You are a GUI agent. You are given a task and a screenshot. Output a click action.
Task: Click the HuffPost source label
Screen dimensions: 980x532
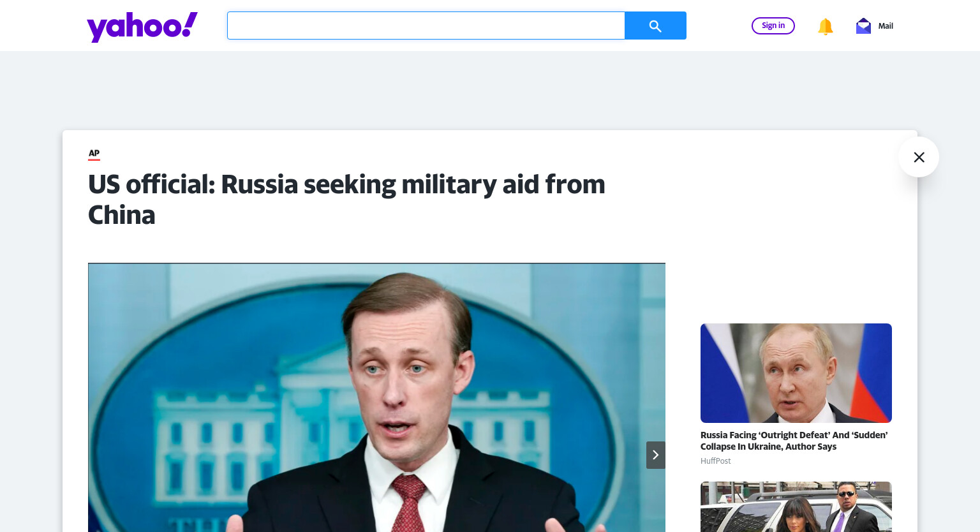tap(716, 461)
